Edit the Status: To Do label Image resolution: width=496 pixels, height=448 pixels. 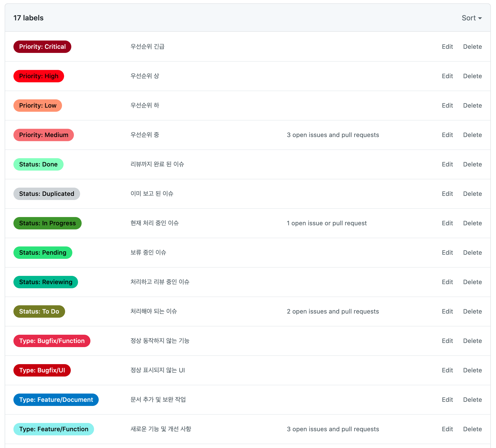click(447, 311)
